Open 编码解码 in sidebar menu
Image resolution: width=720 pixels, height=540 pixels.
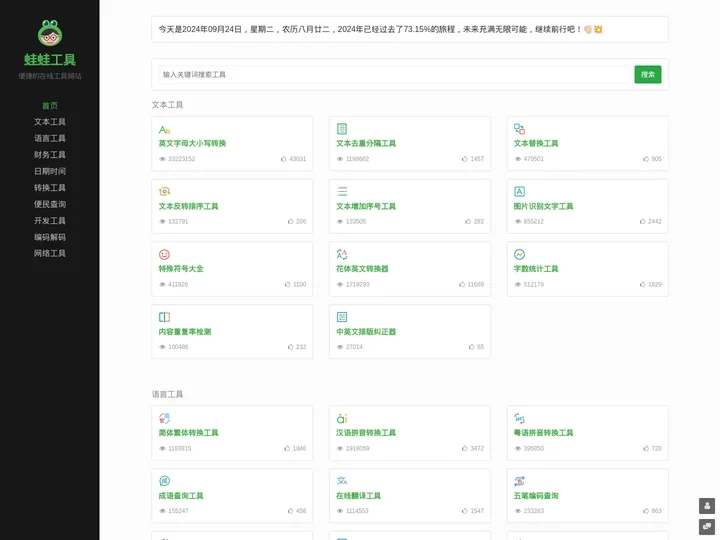(50, 237)
